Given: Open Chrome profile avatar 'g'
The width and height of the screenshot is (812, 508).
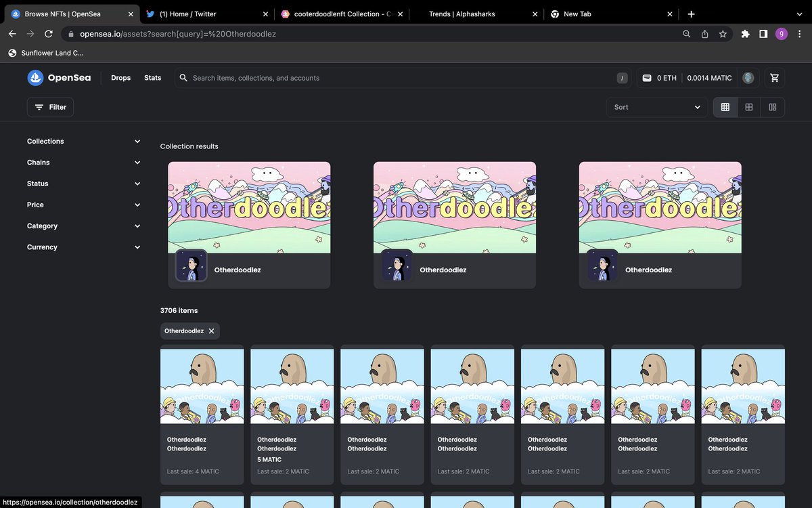Looking at the screenshot, I should 782,34.
